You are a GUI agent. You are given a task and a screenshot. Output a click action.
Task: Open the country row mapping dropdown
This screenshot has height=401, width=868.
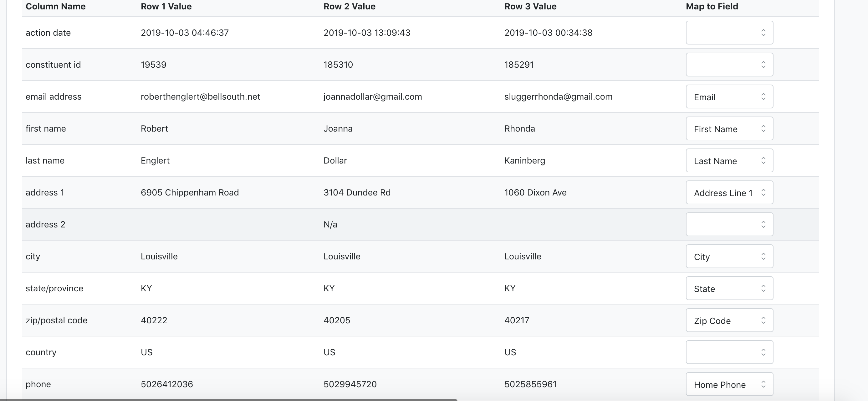[729, 352]
